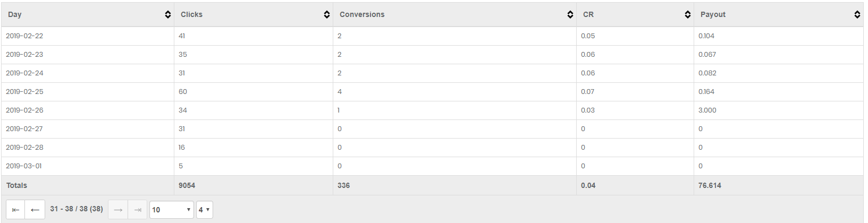Sort by Clicks using its sort arrows
This screenshot has height=223, width=868.
pos(327,15)
